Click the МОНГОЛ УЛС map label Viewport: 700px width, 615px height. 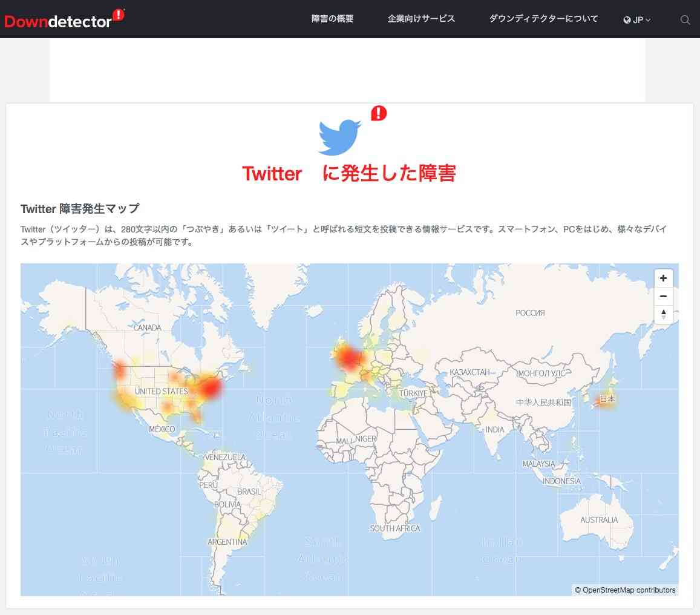coord(541,373)
